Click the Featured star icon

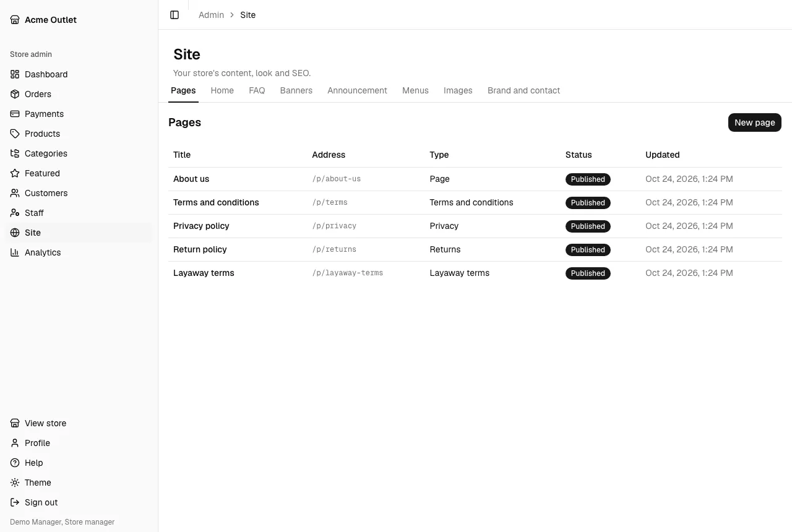15,173
